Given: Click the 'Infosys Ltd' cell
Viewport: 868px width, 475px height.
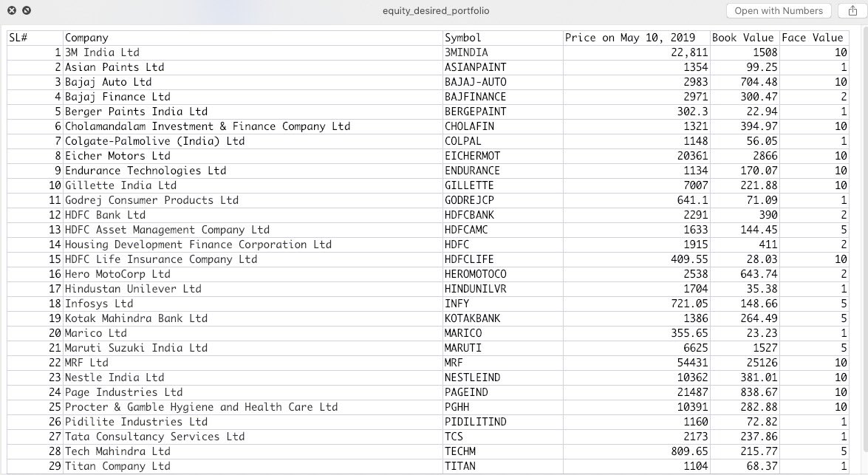Looking at the screenshot, I should click(253, 304).
